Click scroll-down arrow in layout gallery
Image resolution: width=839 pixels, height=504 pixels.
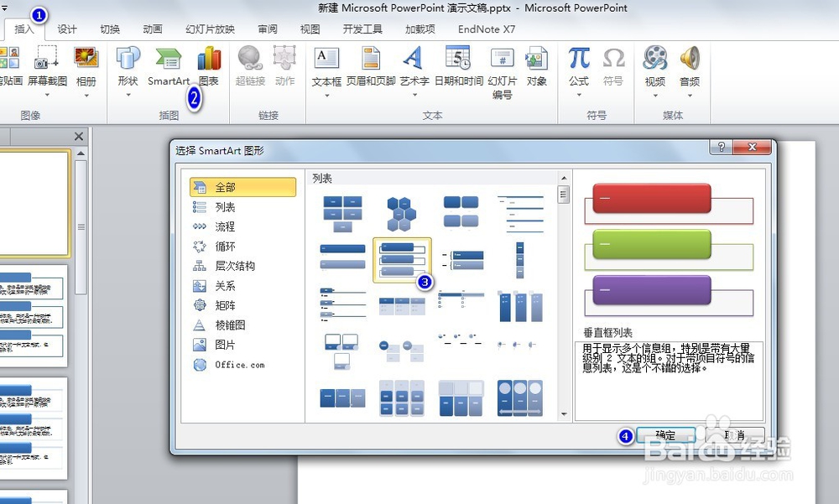tap(564, 414)
